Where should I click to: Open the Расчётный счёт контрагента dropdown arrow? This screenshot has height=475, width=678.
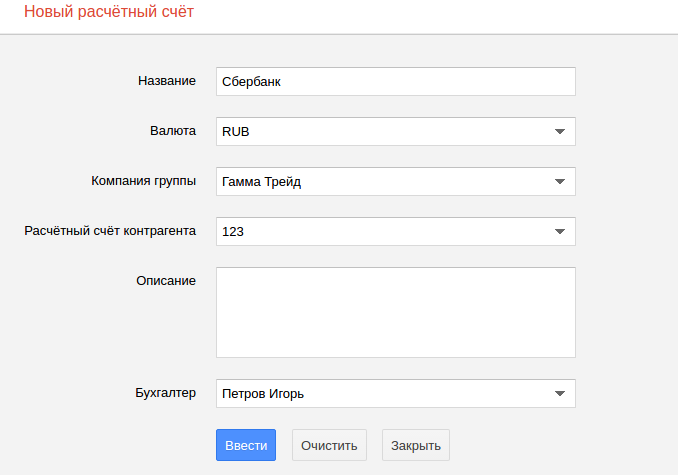point(559,231)
